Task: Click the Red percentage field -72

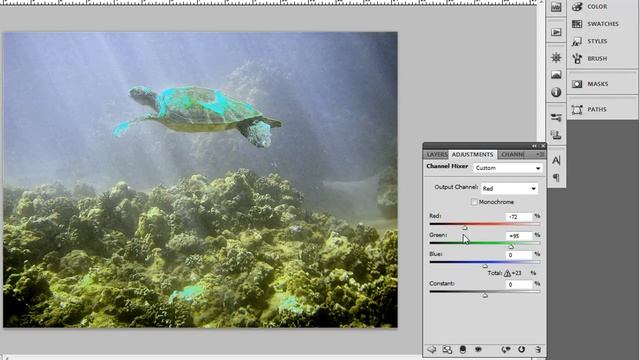Action: [x=520, y=217]
